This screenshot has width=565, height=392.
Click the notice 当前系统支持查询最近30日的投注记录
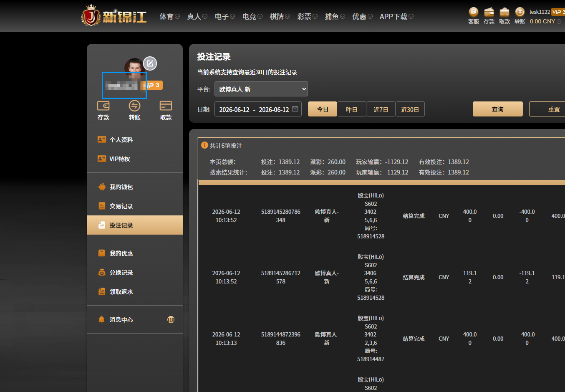tap(247, 72)
